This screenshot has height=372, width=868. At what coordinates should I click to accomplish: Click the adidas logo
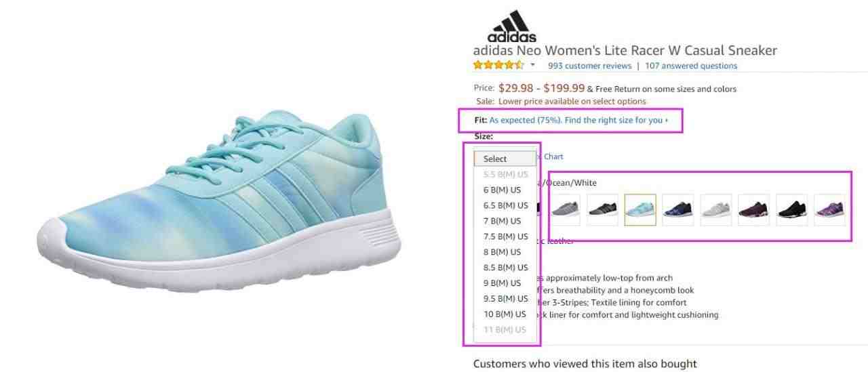tap(512, 26)
